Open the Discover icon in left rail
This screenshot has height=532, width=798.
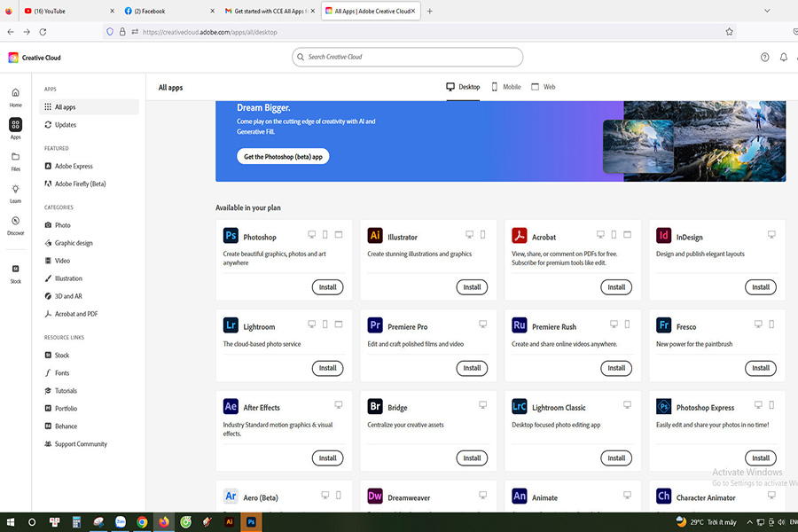click(x=15, y=223)
